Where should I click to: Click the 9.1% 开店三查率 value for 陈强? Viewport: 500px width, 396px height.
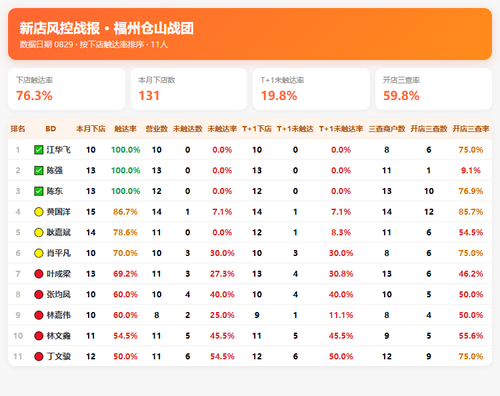tap(471, 170)
